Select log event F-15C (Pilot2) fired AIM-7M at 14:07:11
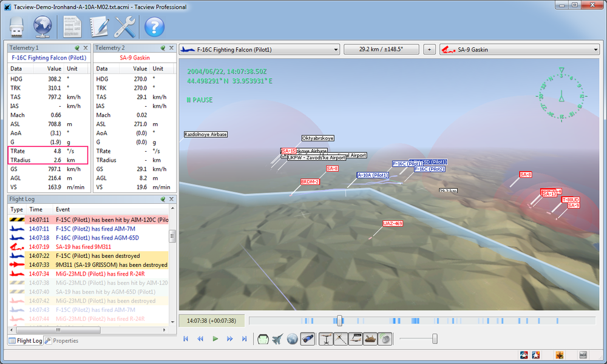The image size is (607, 364). point(89,229)
